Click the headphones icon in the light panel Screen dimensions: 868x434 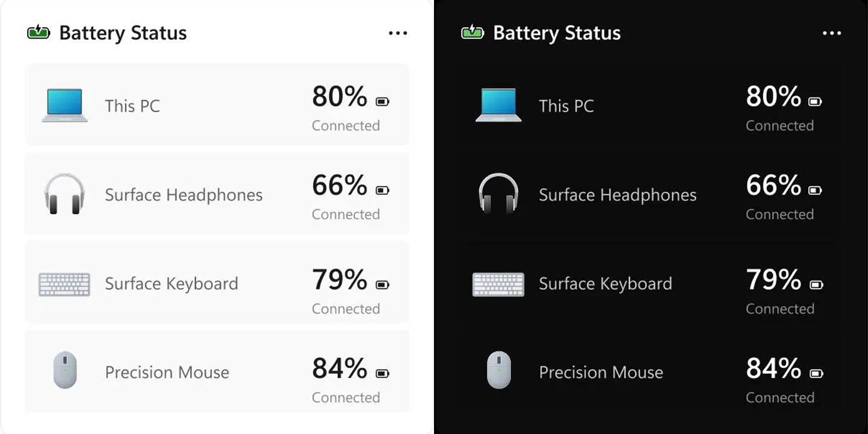tap(64, 193)
